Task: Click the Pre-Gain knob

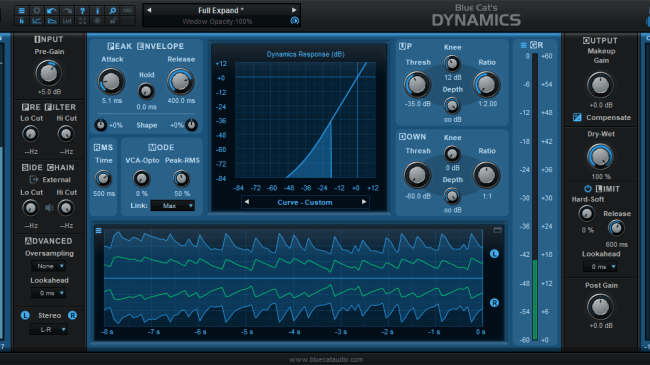Action: 49,73
